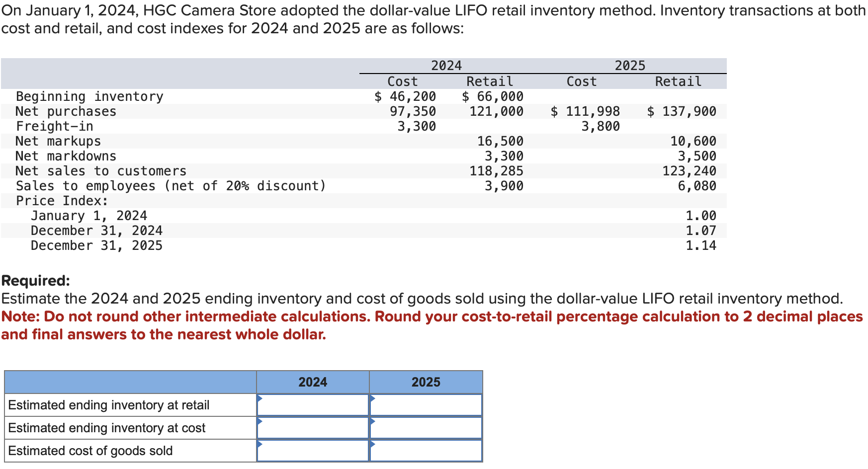This screenshot has width=868, height=469.
Task: Click the 2025 net markups value 10,600
Action: pyautogui.click(x=693, y=141)
